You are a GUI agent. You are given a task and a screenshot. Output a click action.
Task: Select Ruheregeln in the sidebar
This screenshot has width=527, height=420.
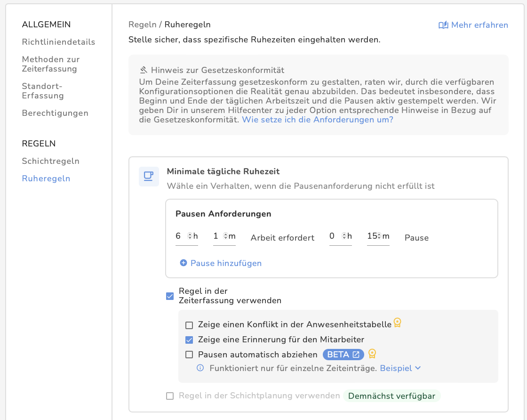46,178
